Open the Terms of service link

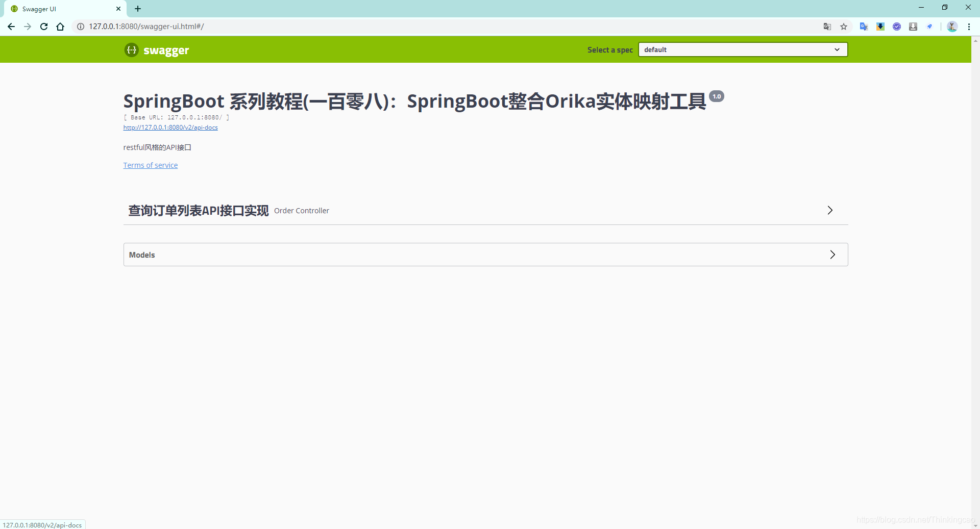151,165
